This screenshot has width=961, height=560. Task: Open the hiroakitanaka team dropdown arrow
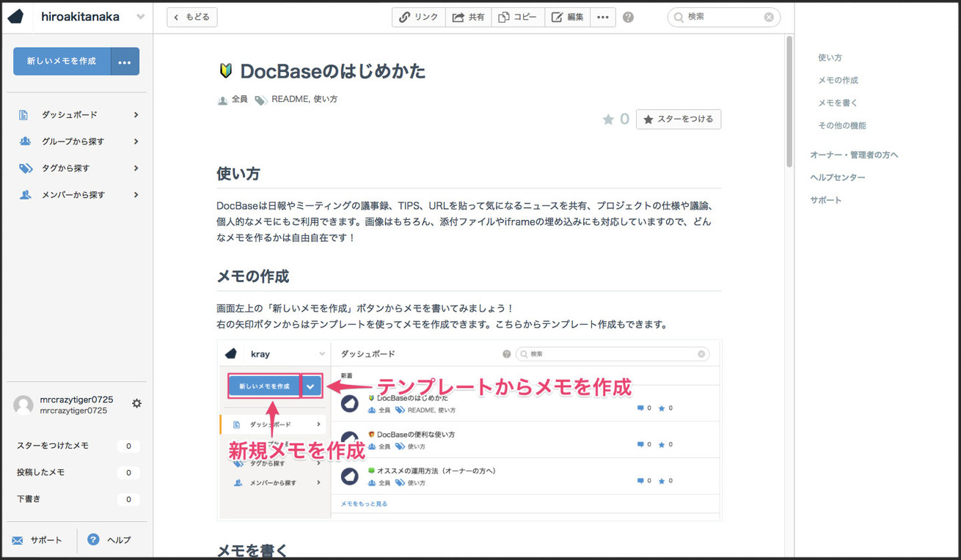pos(140,17)
